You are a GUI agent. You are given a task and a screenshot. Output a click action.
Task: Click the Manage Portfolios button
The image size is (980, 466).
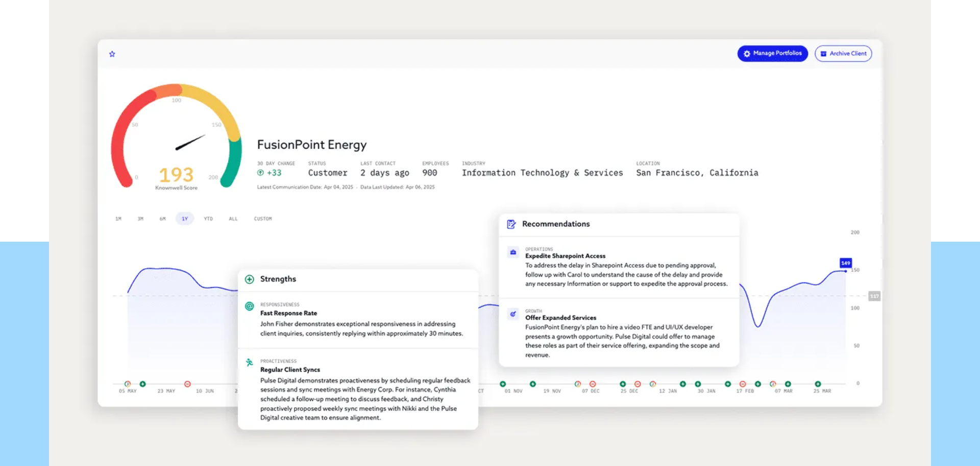pyautogui.click(x=772, y=53)
